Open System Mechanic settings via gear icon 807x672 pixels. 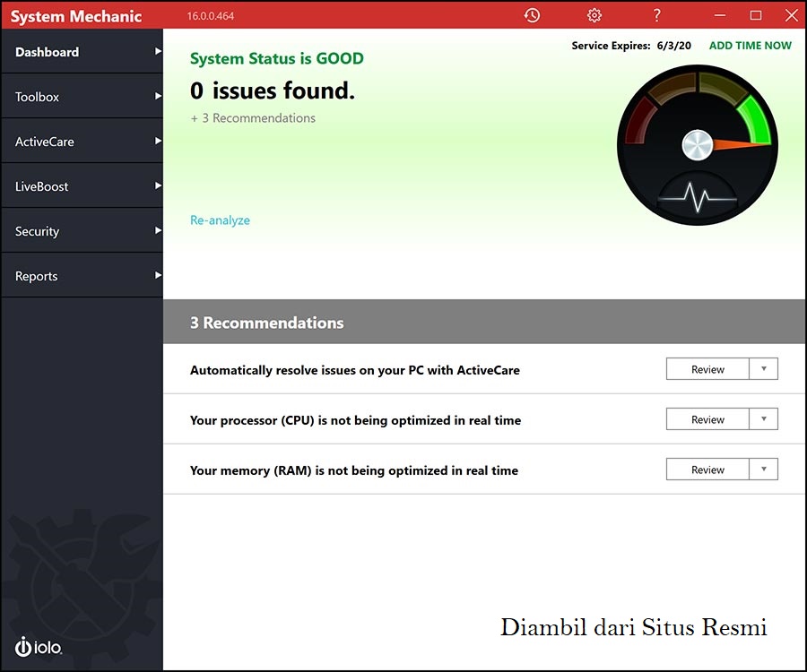coord(594,15)
